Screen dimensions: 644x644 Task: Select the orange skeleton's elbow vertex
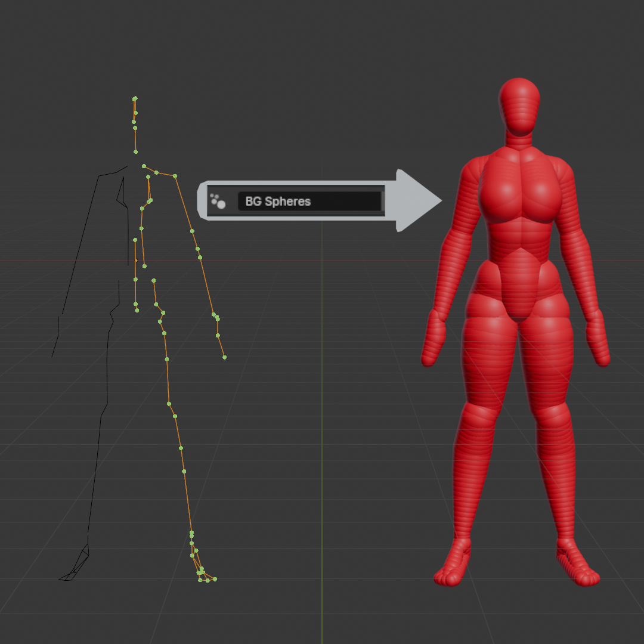[197, 249]
